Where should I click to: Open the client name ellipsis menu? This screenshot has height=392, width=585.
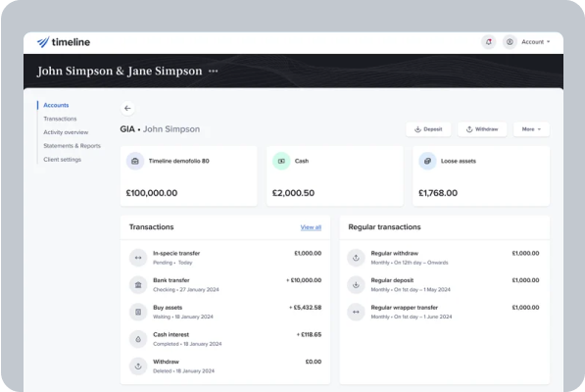213,71
